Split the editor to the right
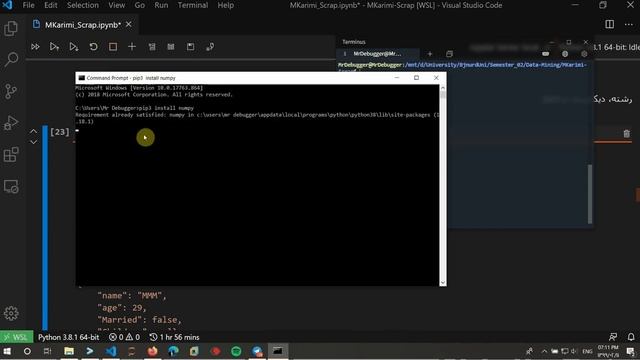The height and width of the screenshot is (360, 640). [609, 24]
